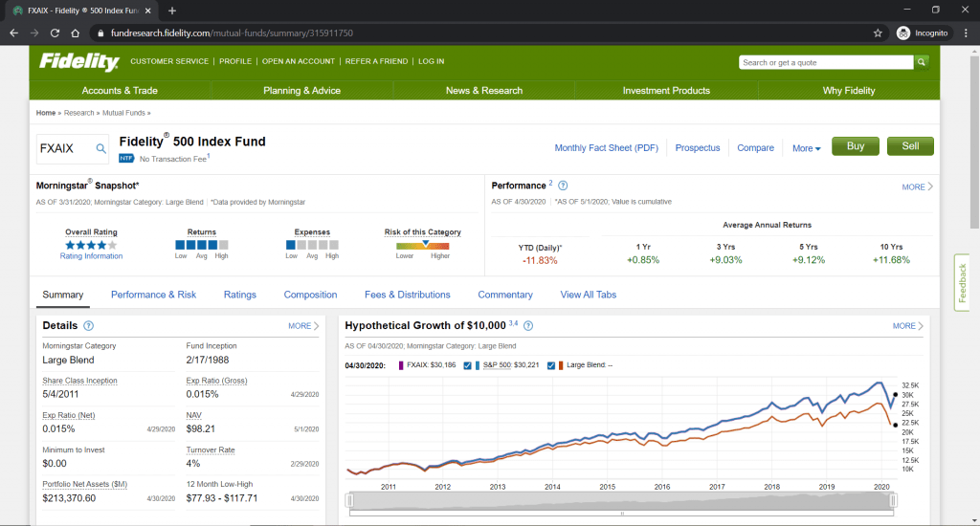Toggle the S&P 500 checkbox
The width and height of the screenshot is (980, 526).
pos(467,365)
